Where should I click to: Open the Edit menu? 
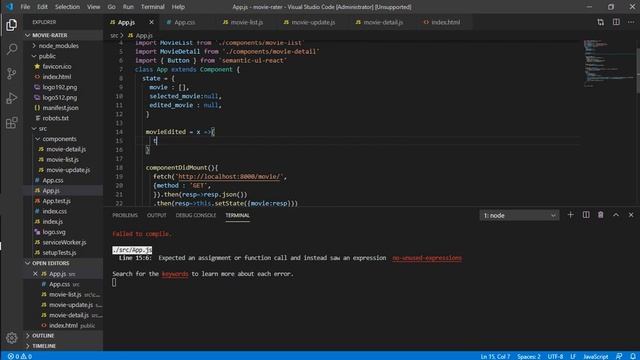[x=42, y=7]
